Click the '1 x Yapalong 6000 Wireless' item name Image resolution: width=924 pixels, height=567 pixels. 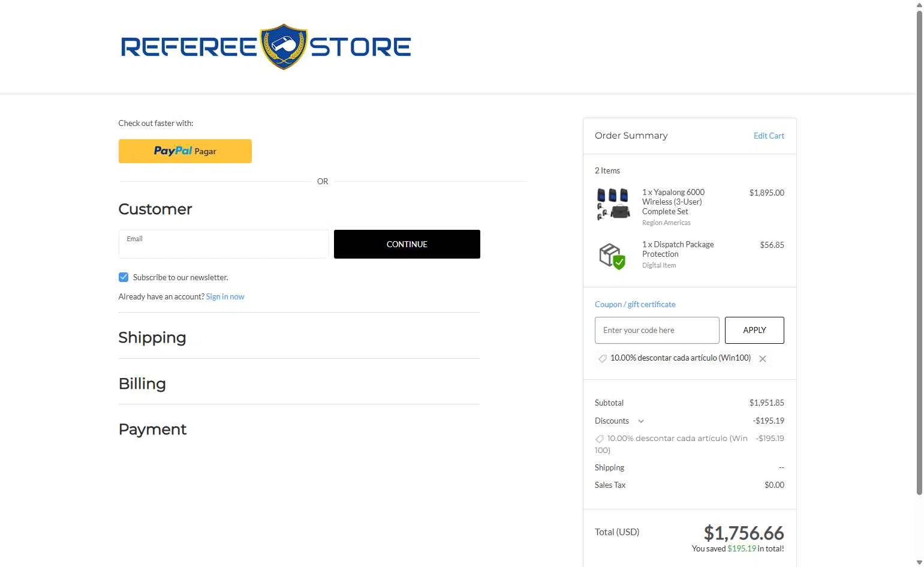tap(673, 202)
